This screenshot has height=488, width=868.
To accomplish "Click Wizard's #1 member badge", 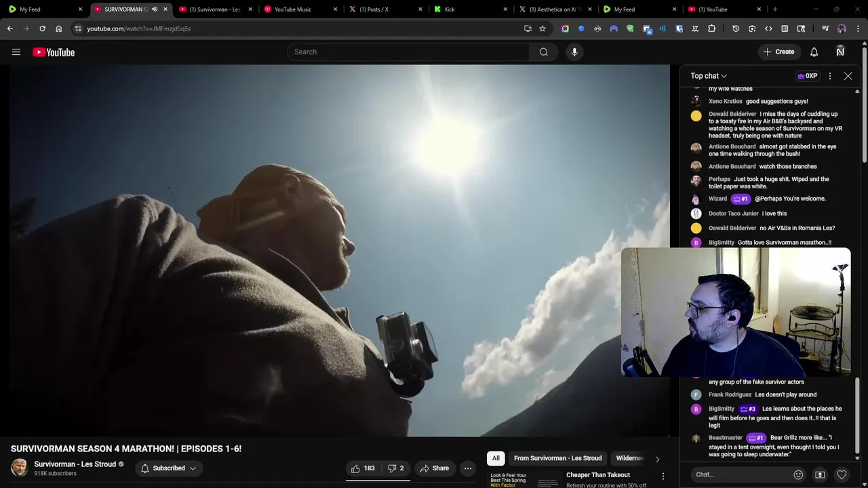I will click(741, 199).
